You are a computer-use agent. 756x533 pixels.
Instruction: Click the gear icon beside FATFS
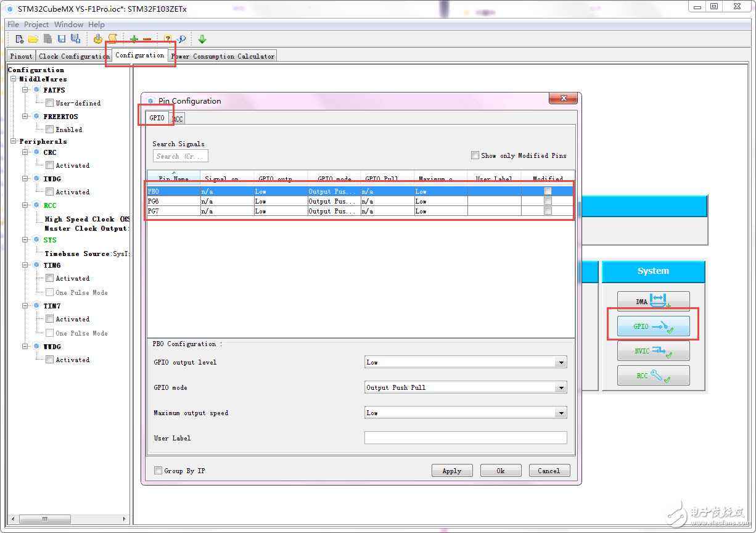36,90
